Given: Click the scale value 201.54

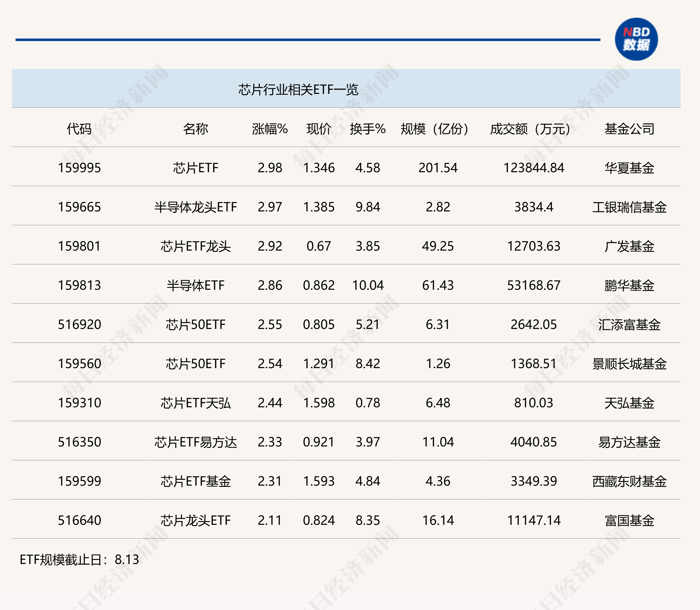Looking at the screenshot, I should [438, 168].
